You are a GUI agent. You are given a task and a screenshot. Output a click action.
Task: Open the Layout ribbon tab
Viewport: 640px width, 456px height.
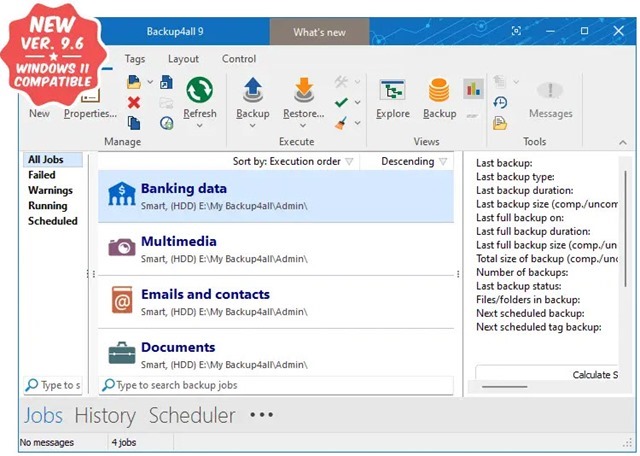tap(183, 59)
